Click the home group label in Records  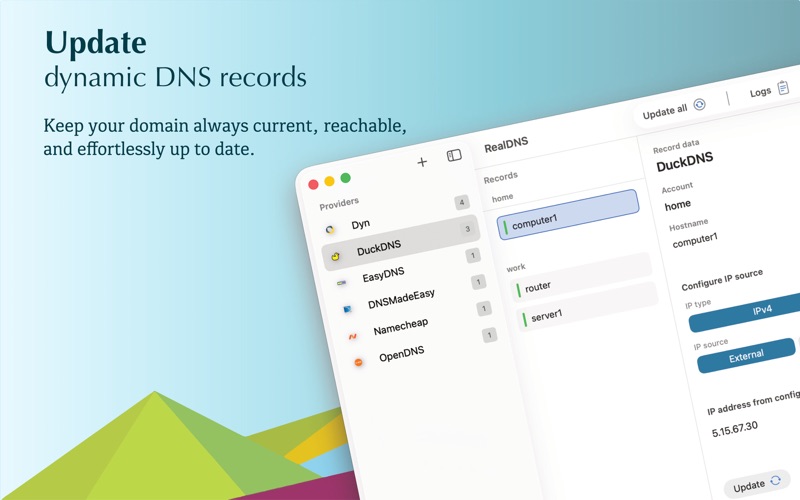click(503, 197)
